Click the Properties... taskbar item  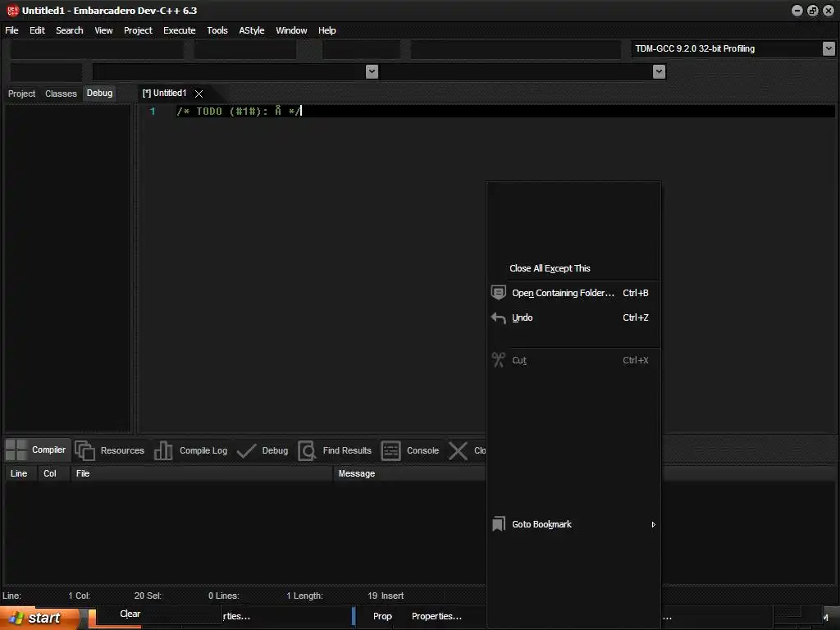point(436,617)
